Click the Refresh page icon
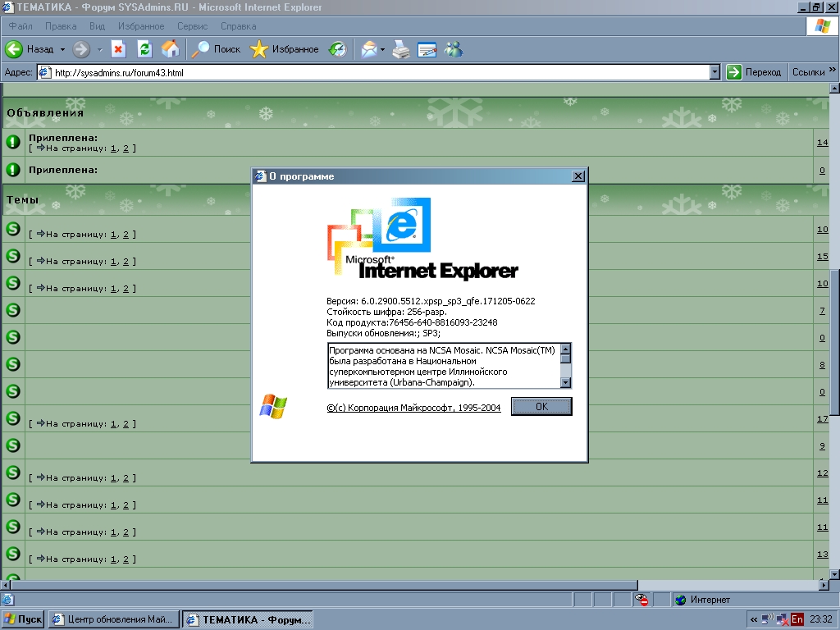Viewport: 840px width, 630px height. [144, 49]
